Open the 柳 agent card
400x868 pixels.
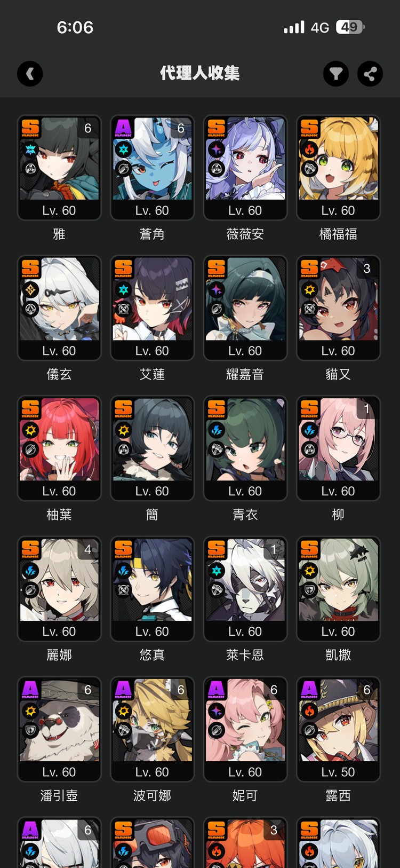point(338,448)
